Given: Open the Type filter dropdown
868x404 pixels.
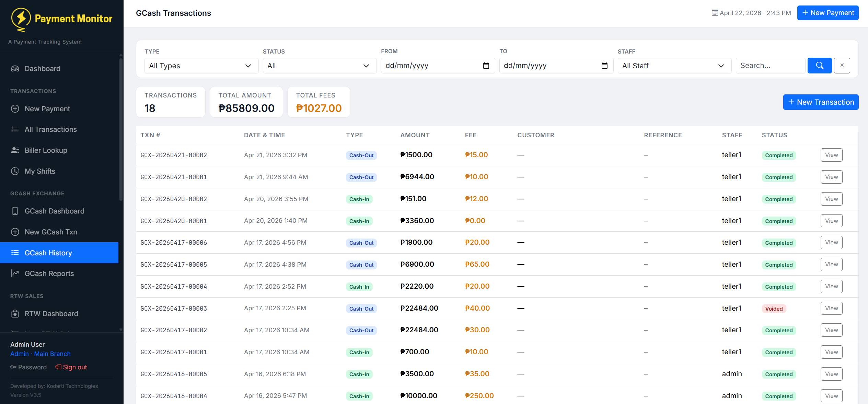Looking at the screenshot, I should point(201,66).
